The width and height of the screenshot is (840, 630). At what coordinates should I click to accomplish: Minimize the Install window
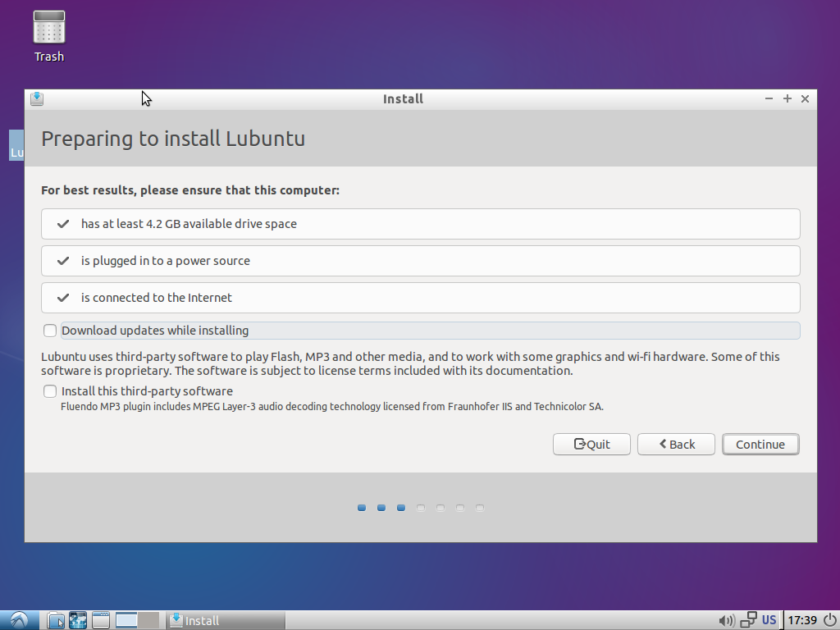point(769,98)
